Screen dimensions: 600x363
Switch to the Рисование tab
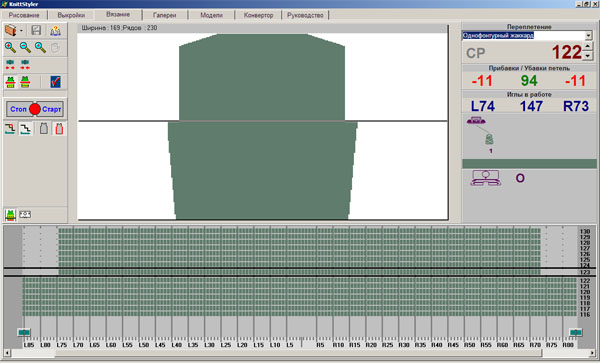24,15
